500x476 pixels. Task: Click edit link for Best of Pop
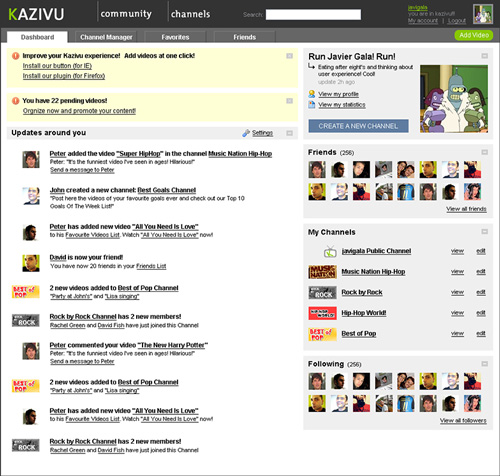click(481, 334)
